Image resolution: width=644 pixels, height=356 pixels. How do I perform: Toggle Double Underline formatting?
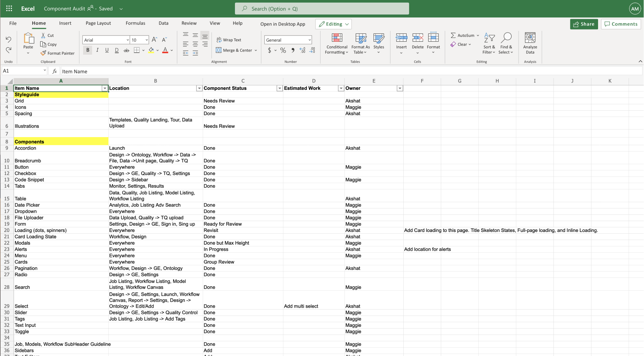tap(117, 50)
